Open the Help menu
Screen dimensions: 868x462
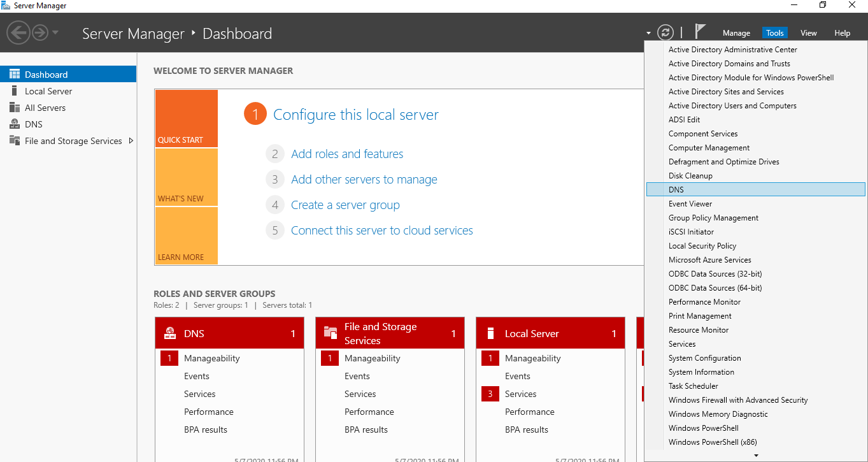pos(843,33)
